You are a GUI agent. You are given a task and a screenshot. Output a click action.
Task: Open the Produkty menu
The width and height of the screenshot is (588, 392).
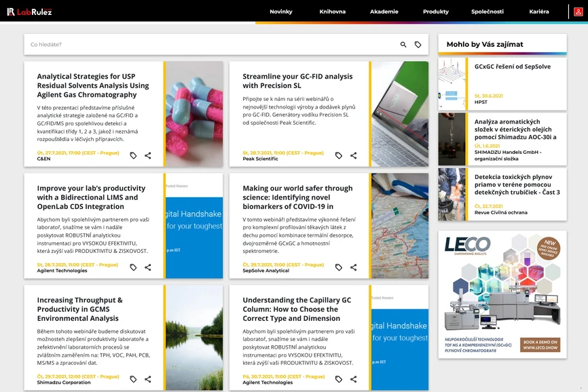435,11
